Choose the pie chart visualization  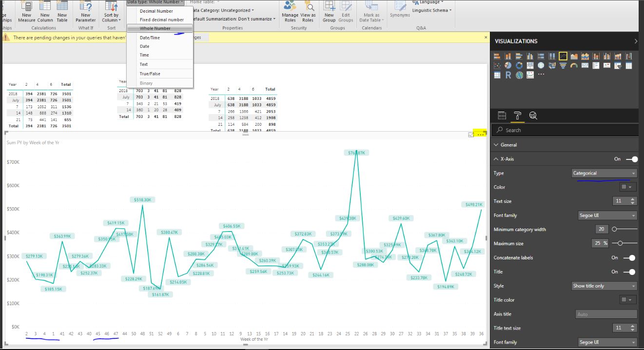tap(508, 66)
